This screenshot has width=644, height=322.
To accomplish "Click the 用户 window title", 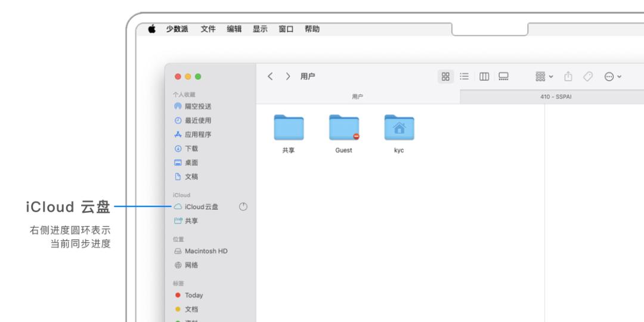I will tap(308, 76).
